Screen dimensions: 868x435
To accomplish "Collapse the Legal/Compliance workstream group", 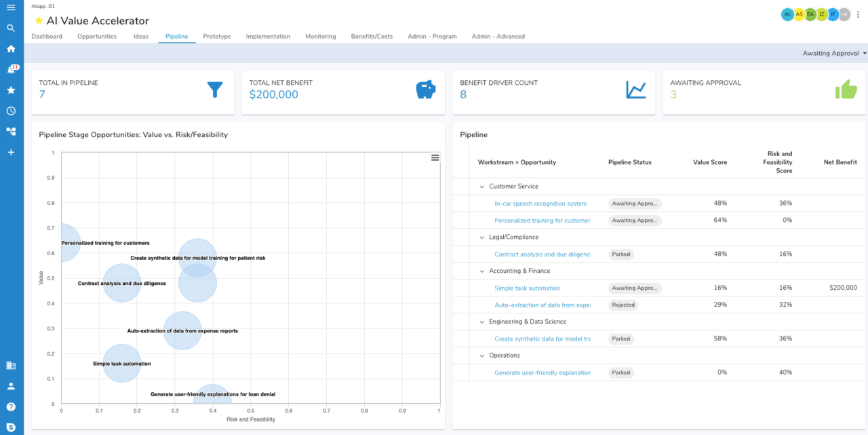I will pos(481,237).
